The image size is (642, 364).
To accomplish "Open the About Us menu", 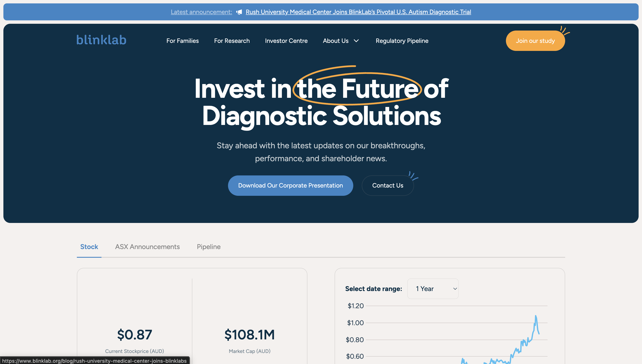I will 335,41.
